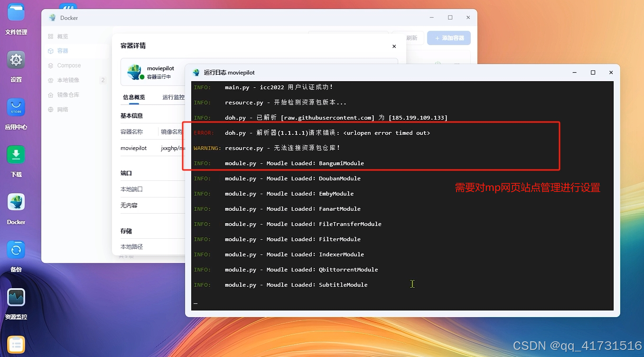This screenshot has width=644, height=357.
Task: Open the Docker desktop icon
Action: click(x=16, y=202)
